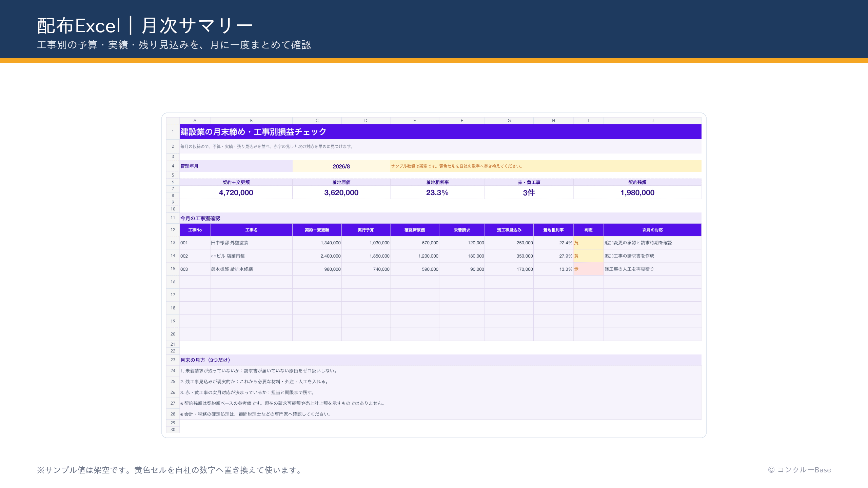Click note 残工事の人工を再見積り
Viewport: 868px width, 488px height.
[x=652, y=269]
